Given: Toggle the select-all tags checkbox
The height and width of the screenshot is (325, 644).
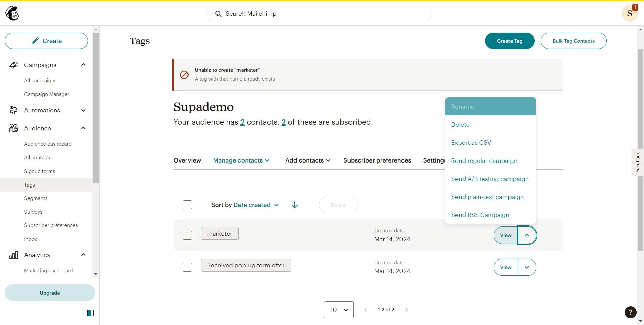Looking at the screenshot, I should [187, 205].
